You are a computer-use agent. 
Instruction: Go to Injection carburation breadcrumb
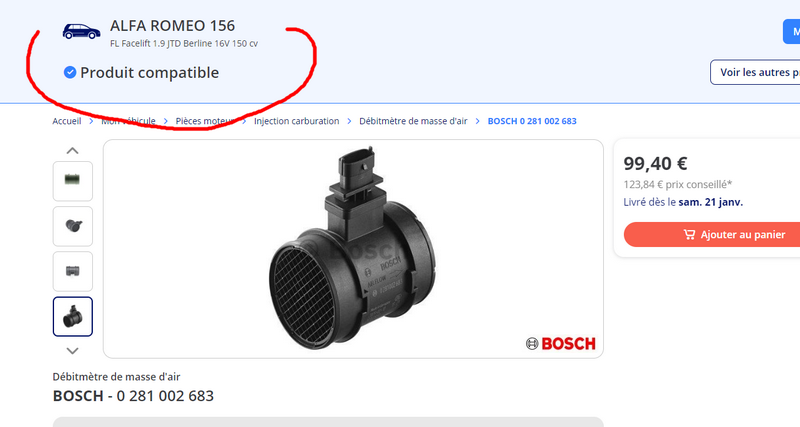pos(296,121)
